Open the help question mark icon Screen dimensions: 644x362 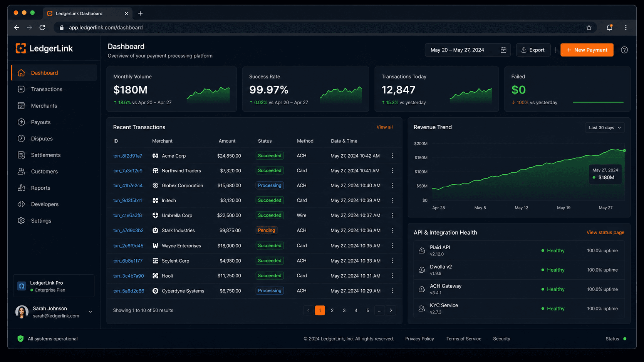point(624,50)
